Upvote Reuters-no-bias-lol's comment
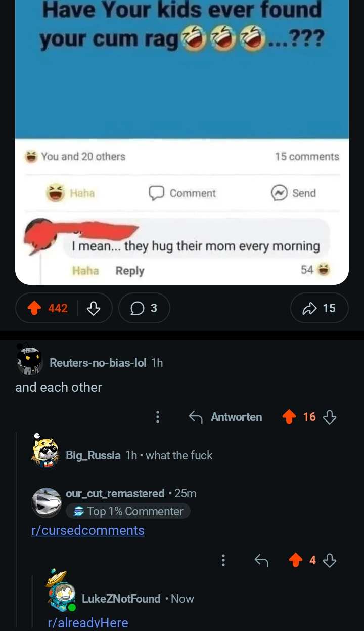The height and width of the screenshot is (631, 364). 289,417
